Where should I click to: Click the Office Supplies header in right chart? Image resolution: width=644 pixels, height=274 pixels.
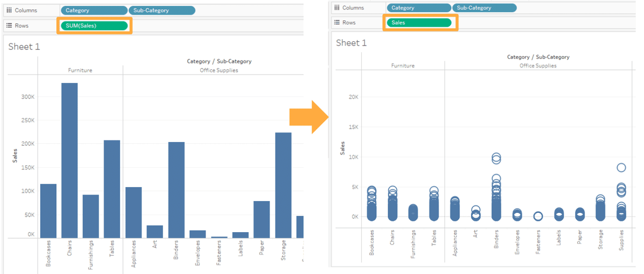click(x=538, y=65)
